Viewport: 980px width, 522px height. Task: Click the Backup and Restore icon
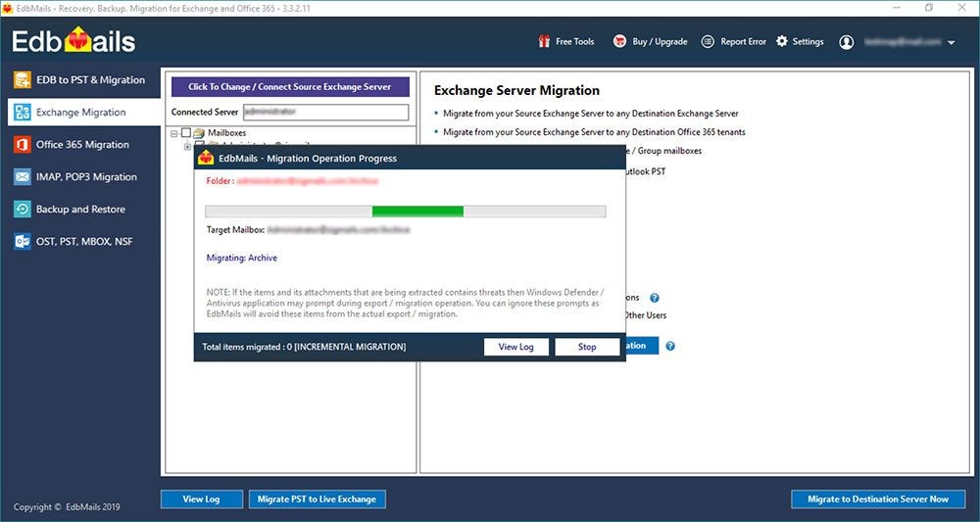[x=23, y=210]
